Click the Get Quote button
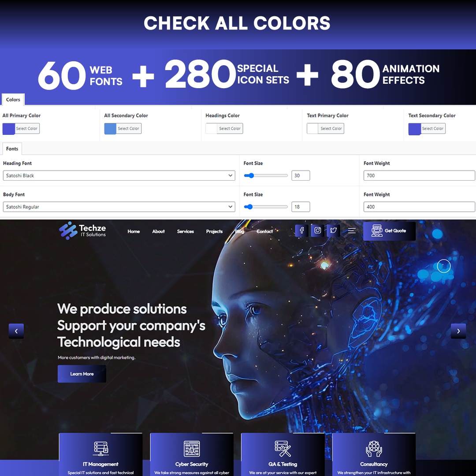The image size is (476, 476). tap(389, 231)
